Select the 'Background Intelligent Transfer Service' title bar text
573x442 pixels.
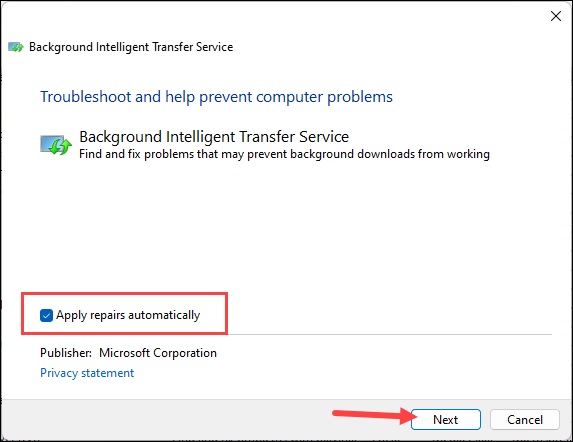click(x=131, y=47)
